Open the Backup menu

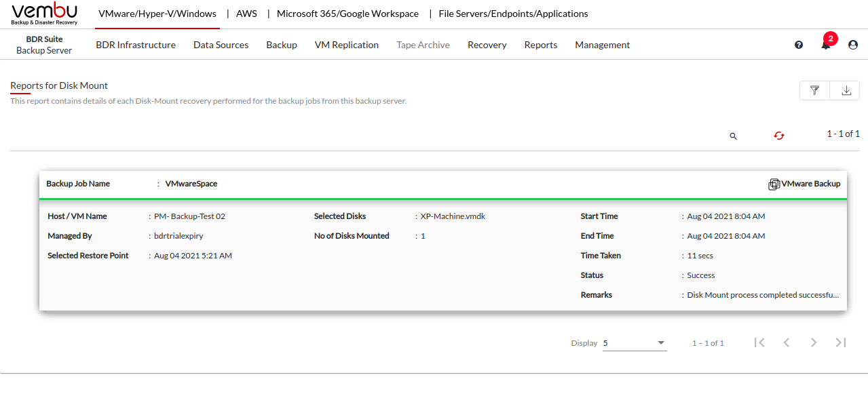(282, 45)
